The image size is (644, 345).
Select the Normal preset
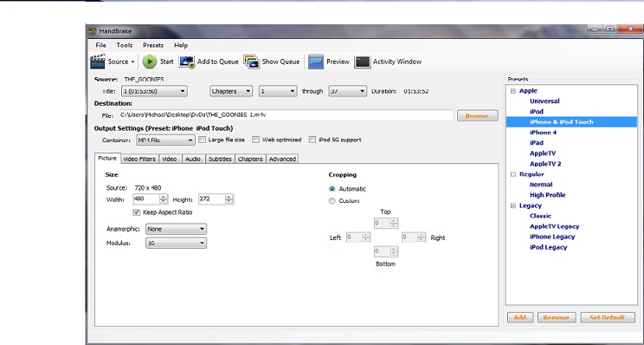(541, 185)
